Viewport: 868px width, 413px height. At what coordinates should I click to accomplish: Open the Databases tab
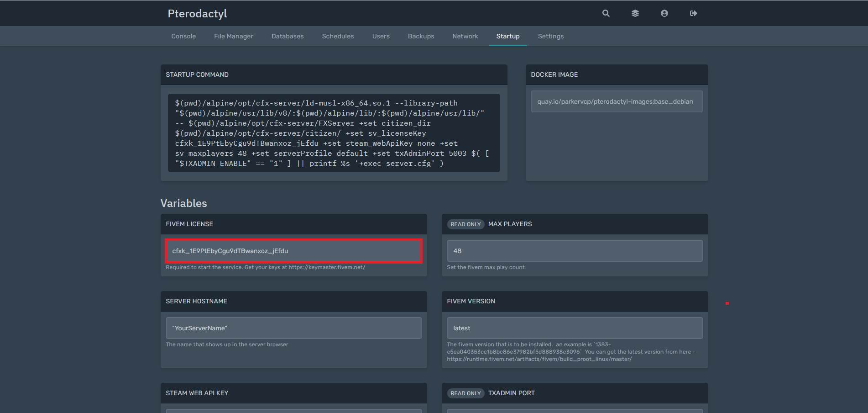click(287, 36)
